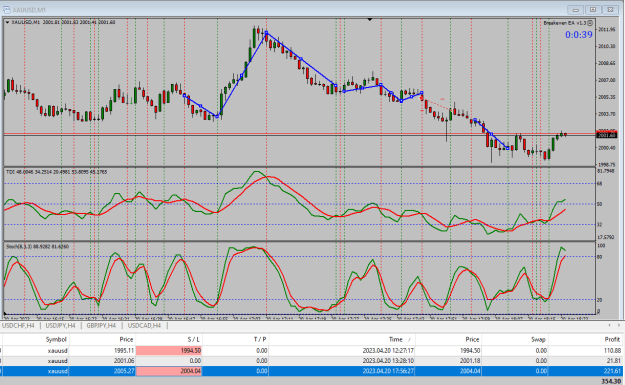
Task: Select the xauusd trade opened at 1995.11
Action: point(312,351)
